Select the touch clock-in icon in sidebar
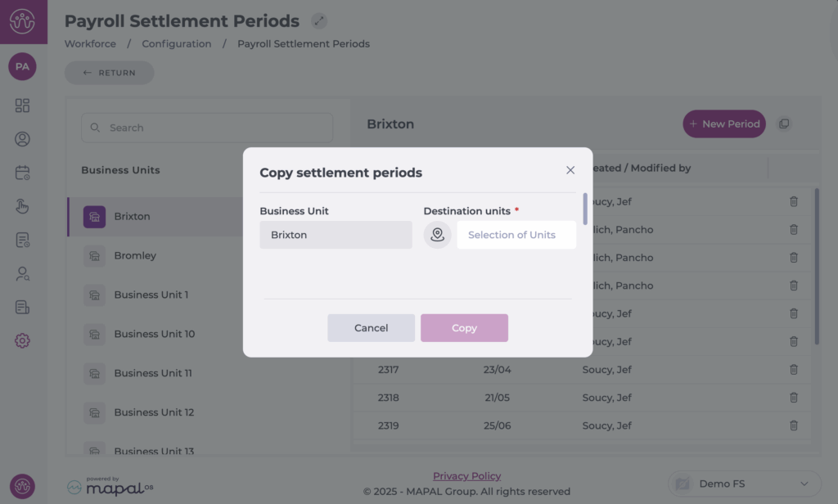838x504 pixels. (x=22, y=206)
